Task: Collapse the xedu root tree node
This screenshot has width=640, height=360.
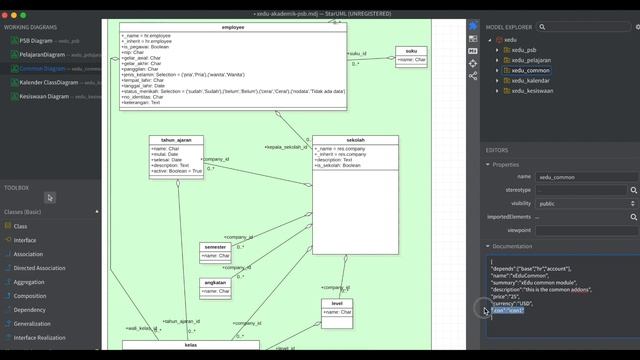Action: pos(490,40)
